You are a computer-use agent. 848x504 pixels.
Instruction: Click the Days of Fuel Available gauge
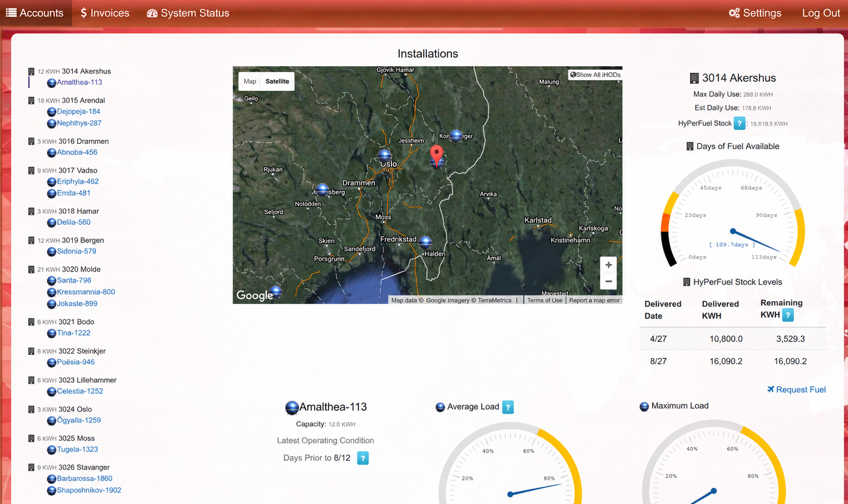(x=733, y=214)
